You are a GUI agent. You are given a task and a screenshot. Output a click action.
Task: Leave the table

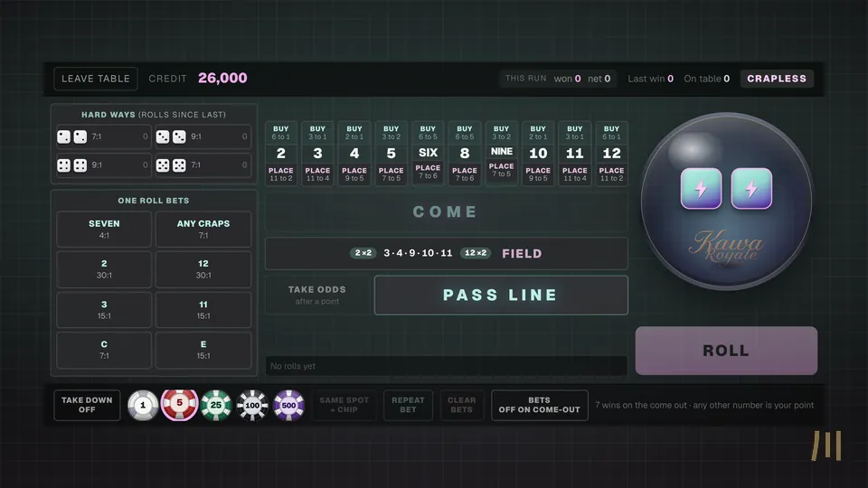coord(96,79)
